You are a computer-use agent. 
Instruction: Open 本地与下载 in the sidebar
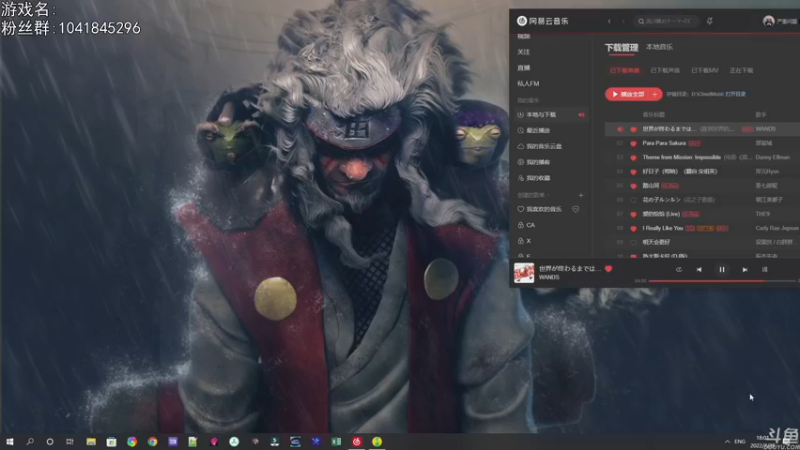tap(541, 115)
